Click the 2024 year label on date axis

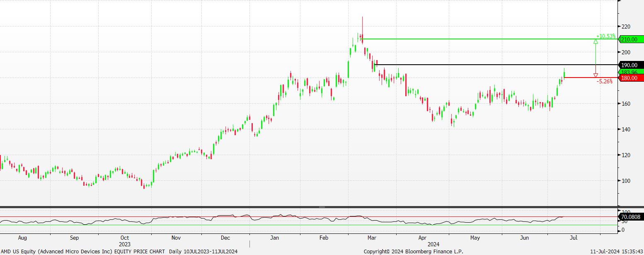pos(433,244)
